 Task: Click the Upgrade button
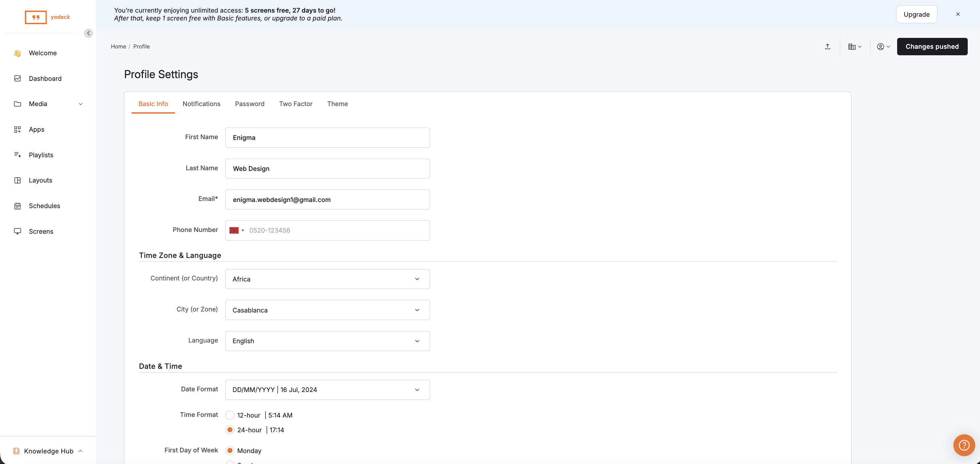(916, 14)
